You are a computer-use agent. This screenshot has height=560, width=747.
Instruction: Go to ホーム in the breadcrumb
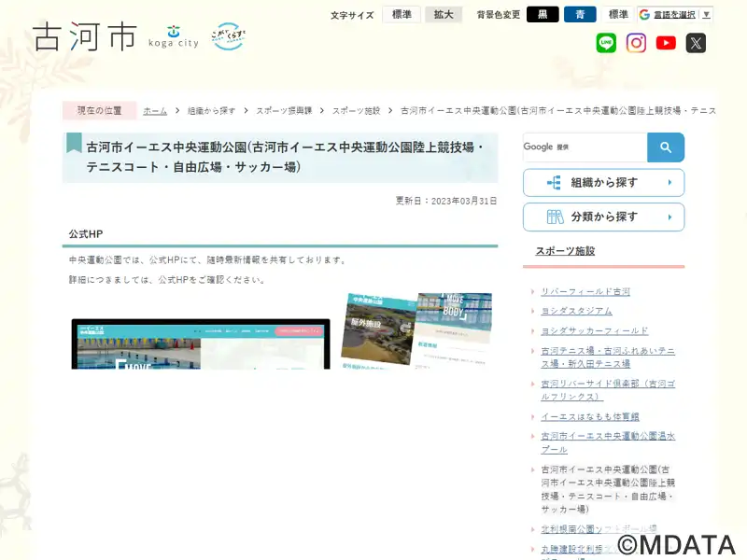coord(155,111)
